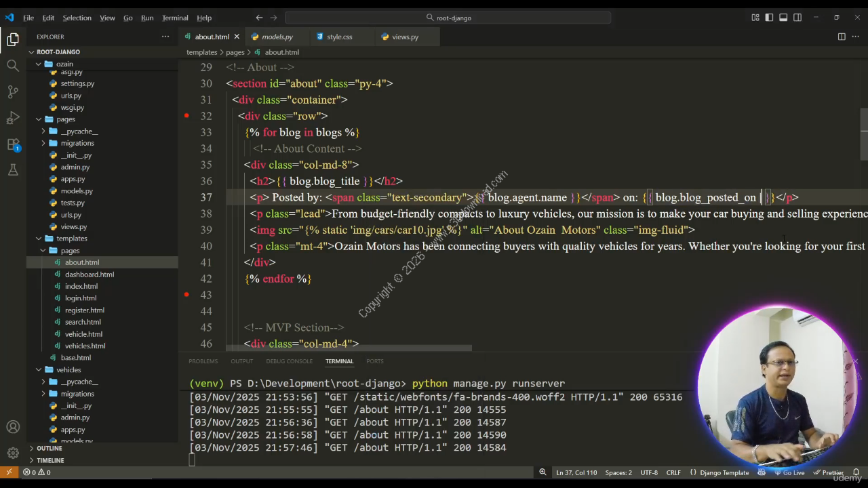Open the Accounts icon

click(13, 427)
